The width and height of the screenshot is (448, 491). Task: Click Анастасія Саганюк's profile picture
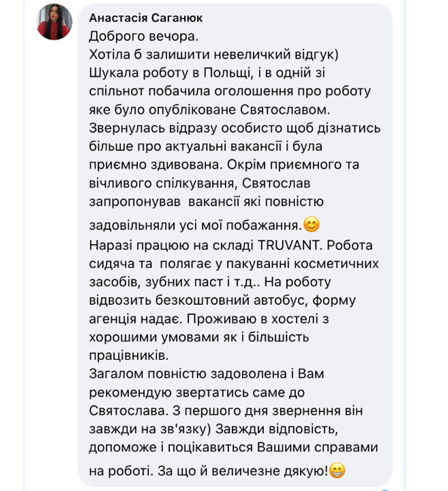click(x=54, y=21)
